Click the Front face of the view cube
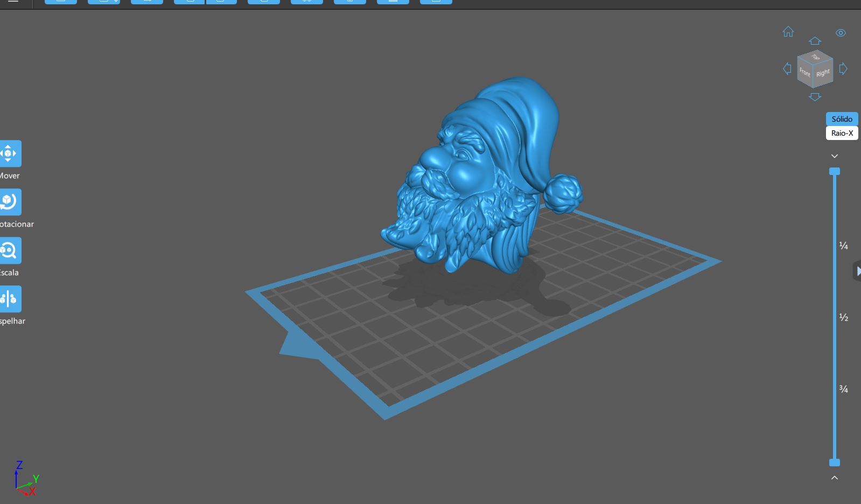The width and height of the screenshot is (861, 504). click(805, 72)
